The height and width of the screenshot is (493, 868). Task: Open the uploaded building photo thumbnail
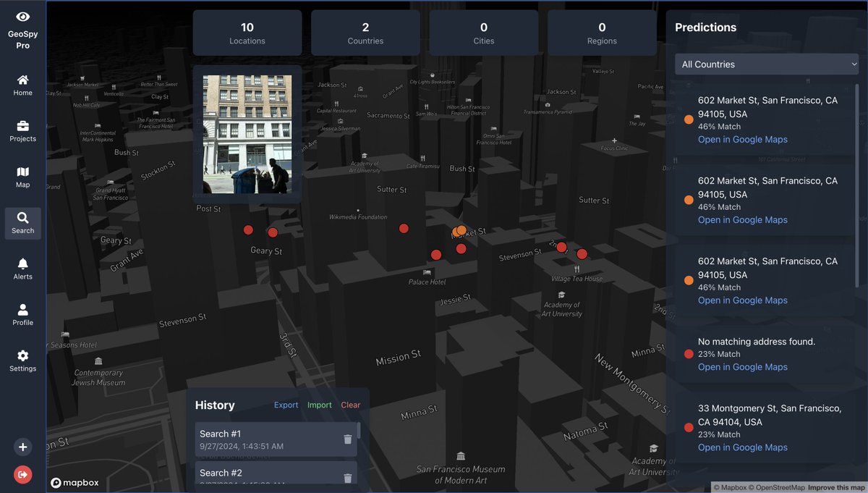pos(247,134)
